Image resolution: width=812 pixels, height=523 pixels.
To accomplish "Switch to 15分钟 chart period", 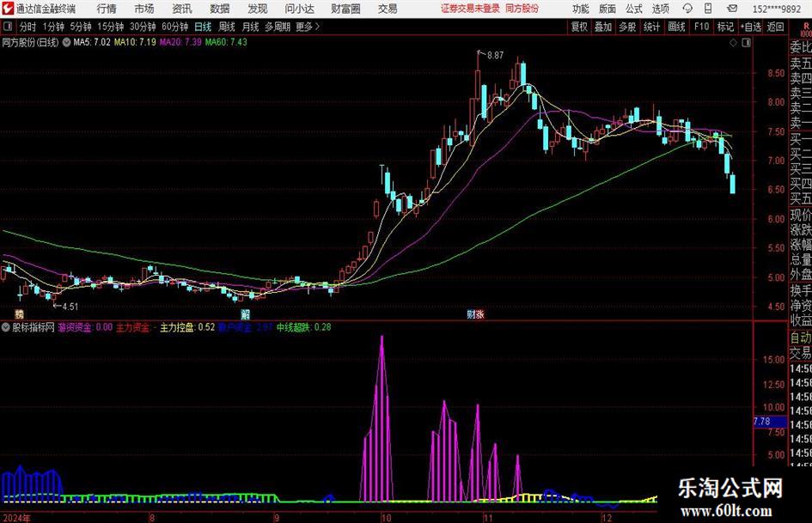I will (x=111, y=27).
